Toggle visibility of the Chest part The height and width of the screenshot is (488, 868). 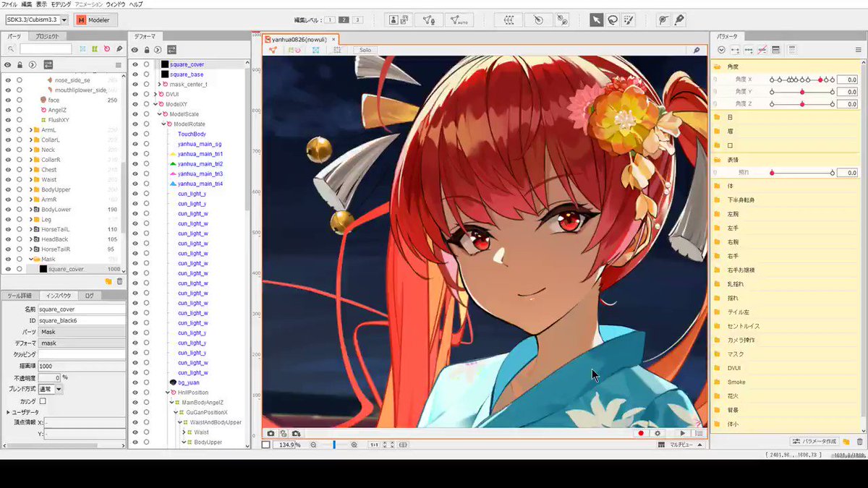click(8, 170)
